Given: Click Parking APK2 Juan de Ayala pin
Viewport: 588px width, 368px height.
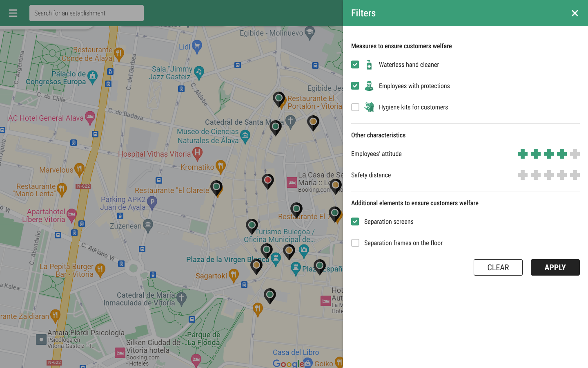Looking at the screenshot, I should (152, 202).
